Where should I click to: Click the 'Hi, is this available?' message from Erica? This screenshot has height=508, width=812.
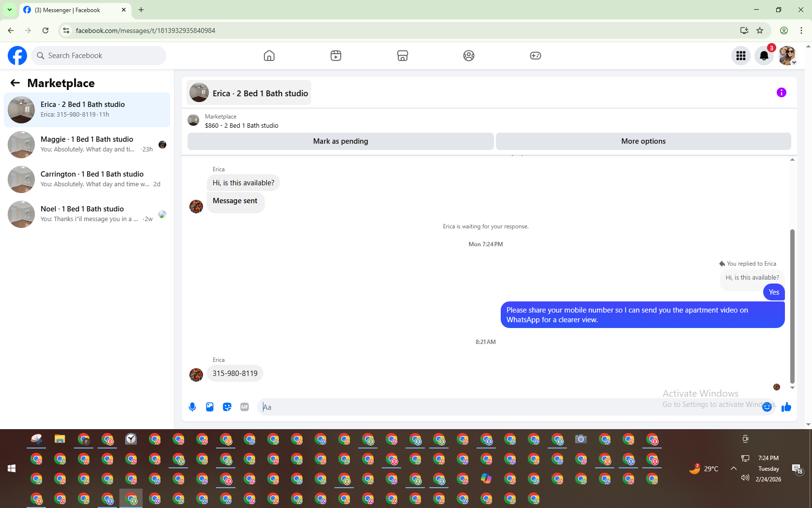243,183
